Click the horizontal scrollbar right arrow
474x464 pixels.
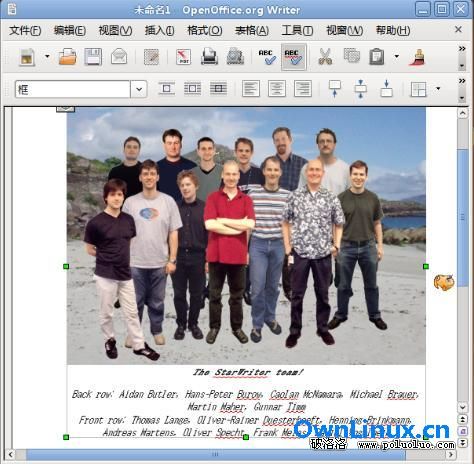tap(451, 454)
